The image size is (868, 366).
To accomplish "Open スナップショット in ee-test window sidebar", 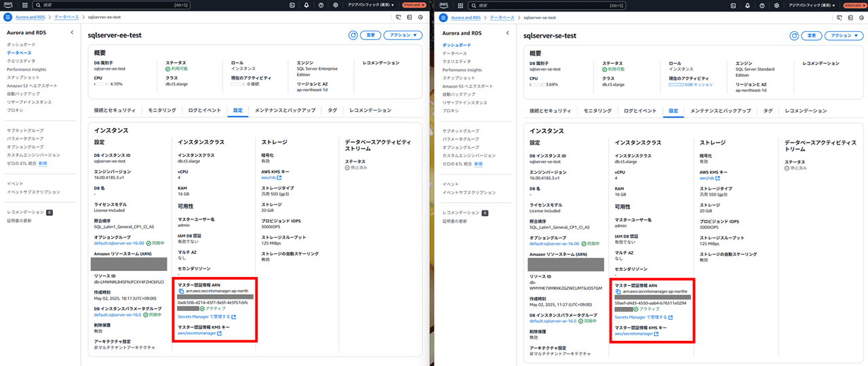I will click(x=22, y=77).
